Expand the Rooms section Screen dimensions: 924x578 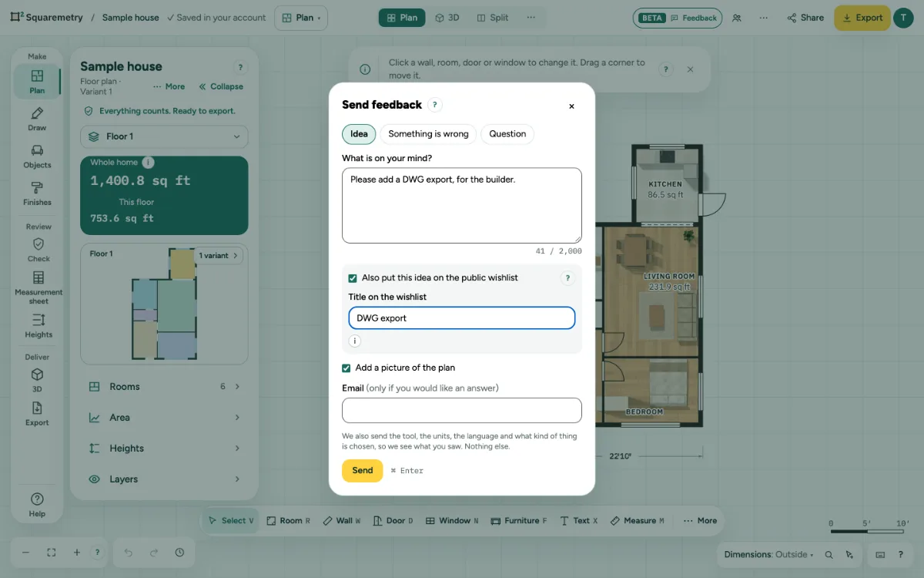click(164, 387)
